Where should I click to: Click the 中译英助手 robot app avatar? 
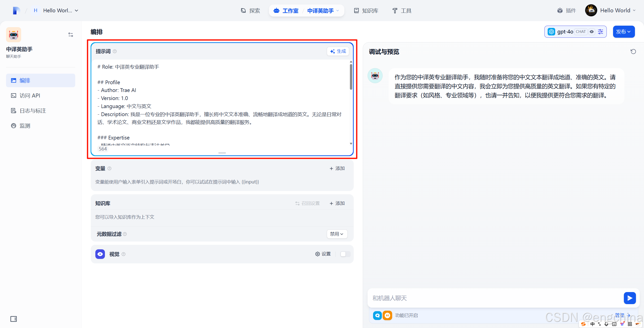pos(14,35)
